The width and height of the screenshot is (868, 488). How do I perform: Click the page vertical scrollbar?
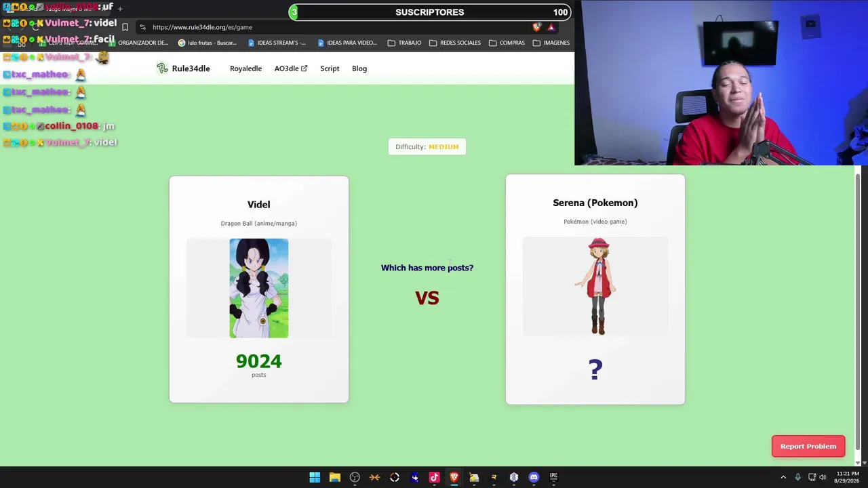[858, 312]
